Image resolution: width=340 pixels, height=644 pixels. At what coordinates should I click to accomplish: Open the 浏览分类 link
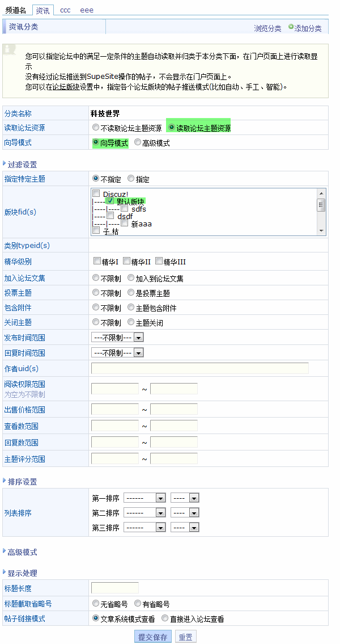point(267,28)
